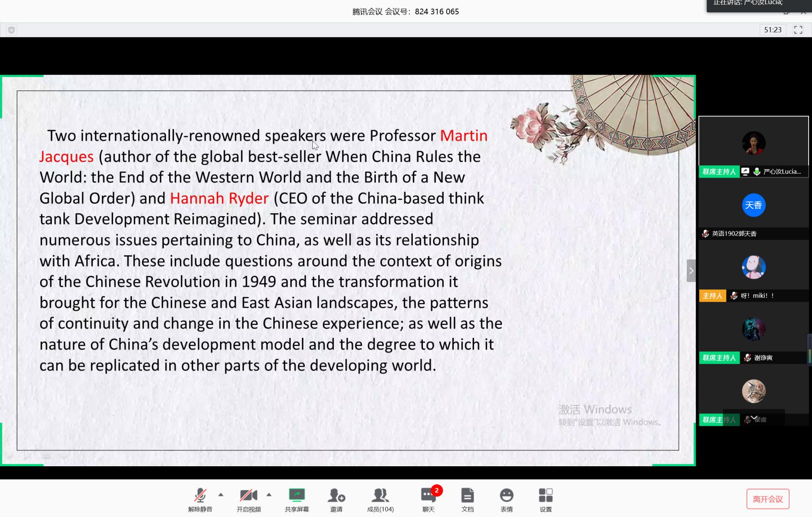This screenshot has width=812, height=517.
Task: Select 严心汝Lucia's video thumbnail
Action: pyautogui.click(x=753, y=143)
